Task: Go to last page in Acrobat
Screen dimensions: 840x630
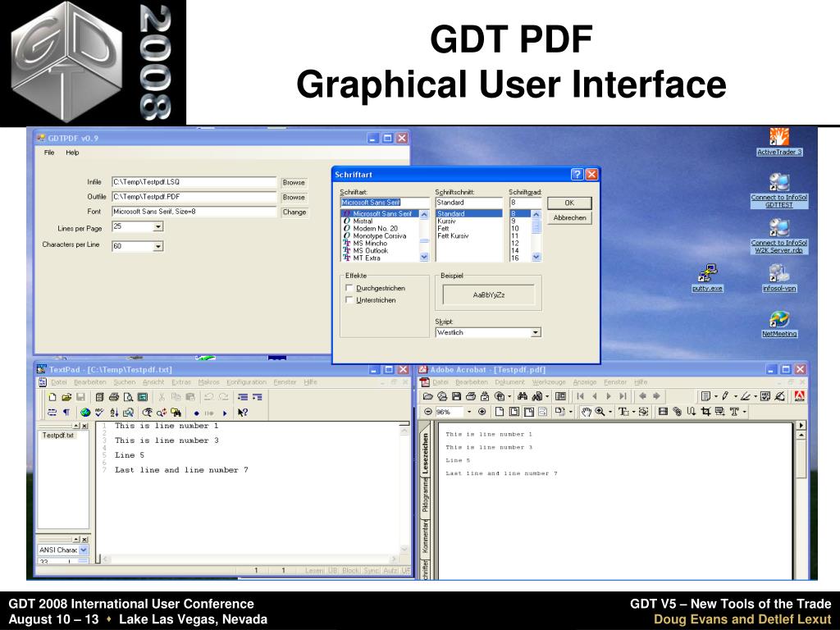Action: tap(623, 396)
